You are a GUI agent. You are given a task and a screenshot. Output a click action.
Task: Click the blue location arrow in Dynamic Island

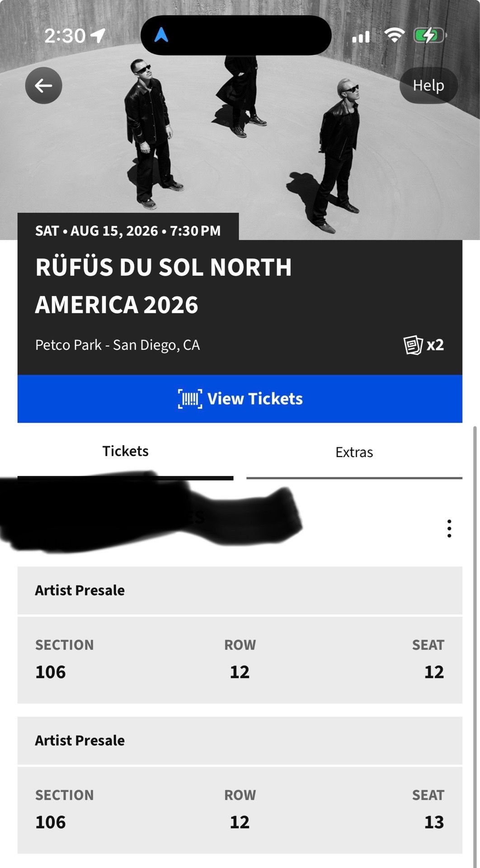click(161, 35)
